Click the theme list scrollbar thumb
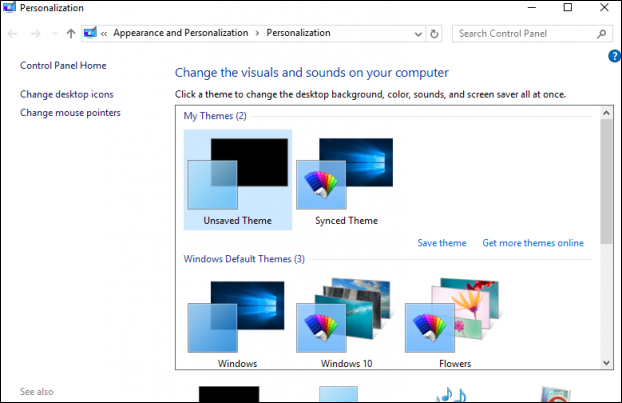 pyautogui.click(x=606, y=181)
